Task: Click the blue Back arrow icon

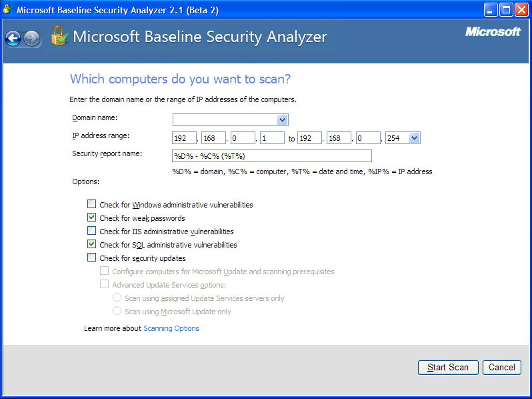Action: (x=13, y=38)
